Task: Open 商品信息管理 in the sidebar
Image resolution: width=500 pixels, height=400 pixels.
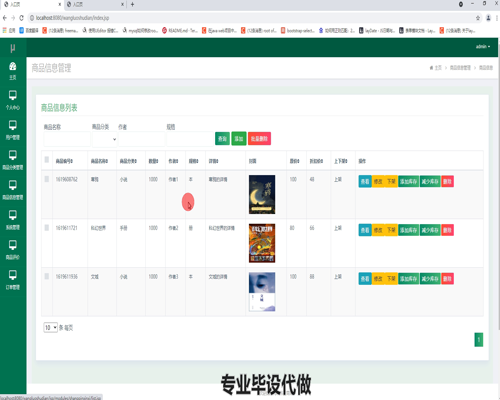Action: pyautogui.click(x=13, y=190)
